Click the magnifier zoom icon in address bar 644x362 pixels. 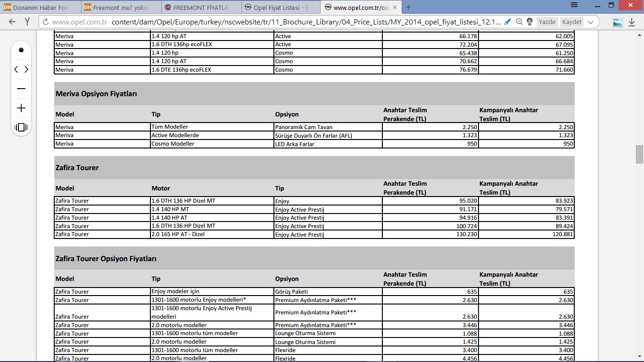pos(519,22)
